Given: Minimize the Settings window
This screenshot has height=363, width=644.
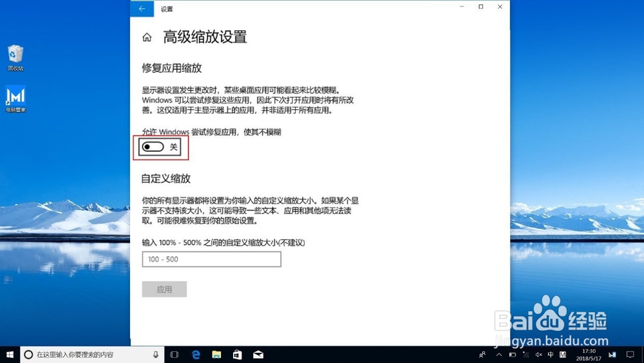Looking at the screenshot, I should [462, 6].
